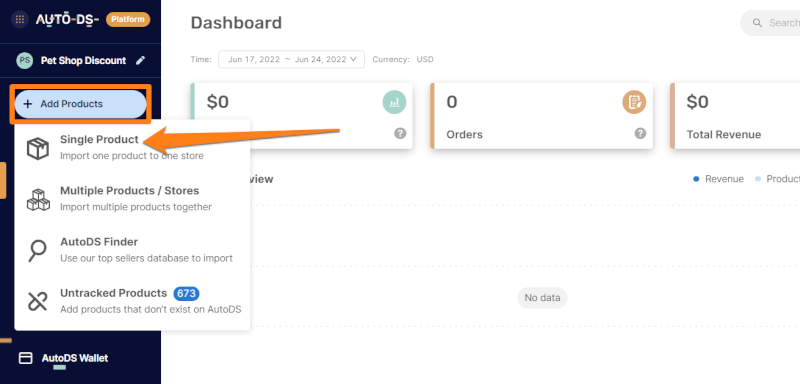Click the Single Product box icon
This screenshot has width=800, height=384.
38,148
